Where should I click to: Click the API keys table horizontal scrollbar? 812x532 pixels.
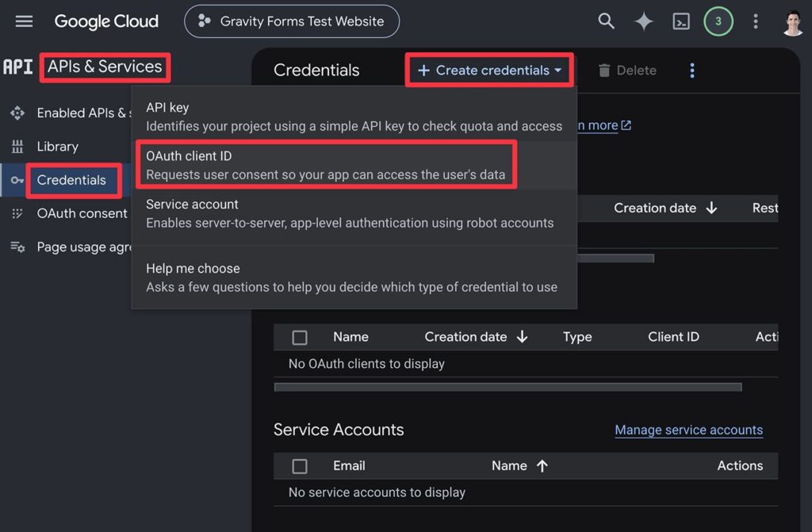pyautogui.click(x=615, y=258)
